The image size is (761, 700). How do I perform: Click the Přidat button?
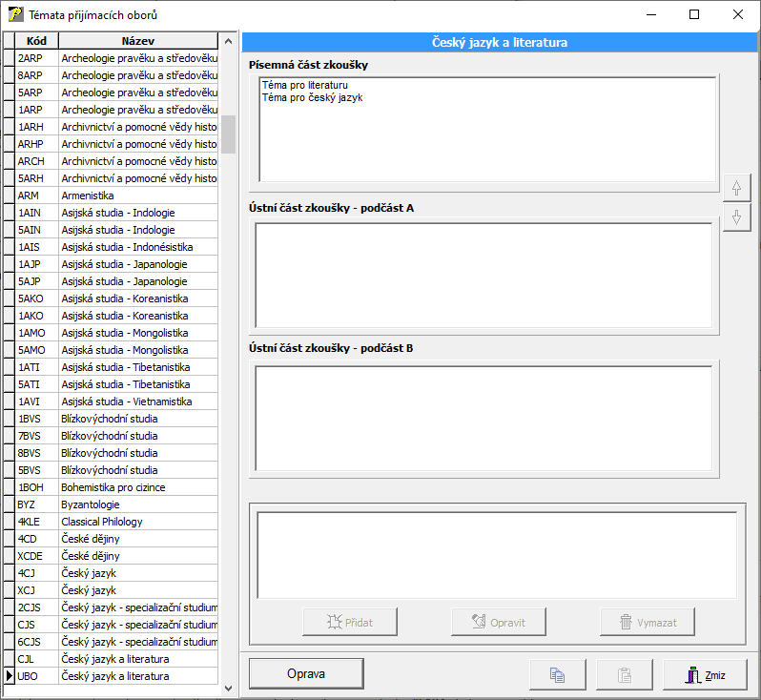click(349, 622)
